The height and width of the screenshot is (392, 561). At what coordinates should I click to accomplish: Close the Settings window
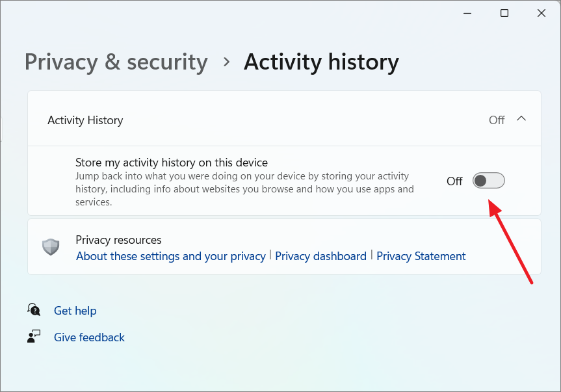tap(541, 13)
